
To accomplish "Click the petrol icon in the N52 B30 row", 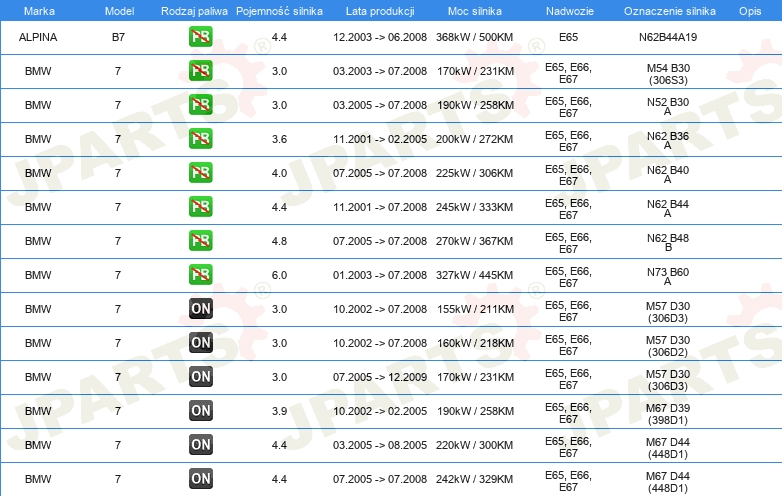I will click(x=200, y=105).
